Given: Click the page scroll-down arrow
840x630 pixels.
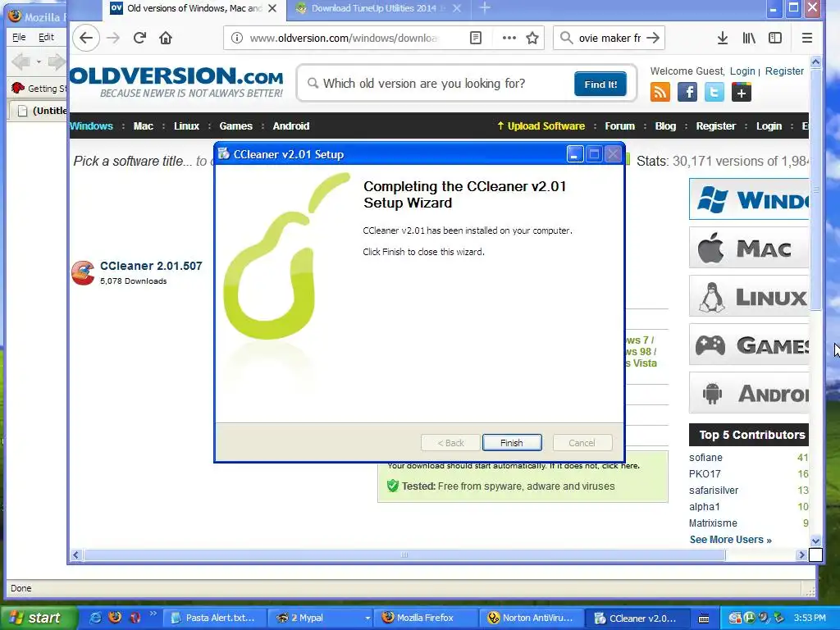Looking at the screenshot, I should [x=815, y=541].
